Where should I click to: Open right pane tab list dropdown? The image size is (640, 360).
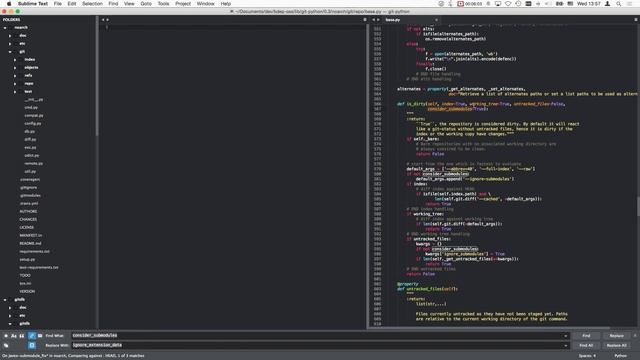click(636, 20)
